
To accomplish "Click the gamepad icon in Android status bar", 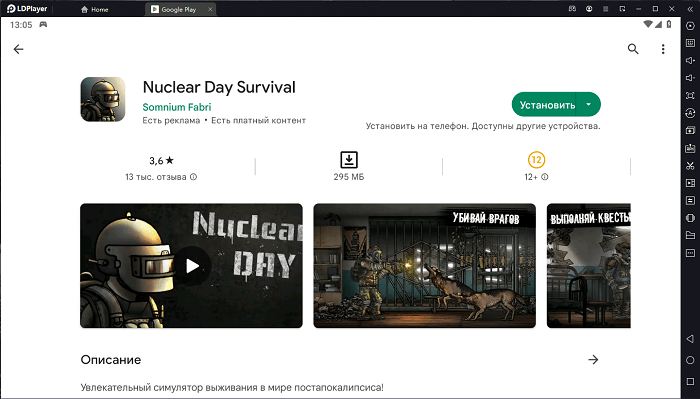I will (x=43, y=25).
